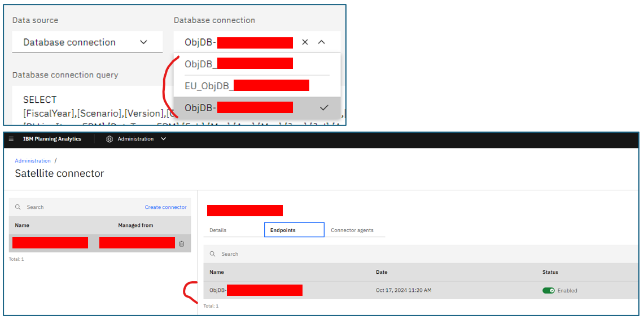Screen dimensions: 644x319
Task: Open the hamburger navigation menu
Action: 11,139
